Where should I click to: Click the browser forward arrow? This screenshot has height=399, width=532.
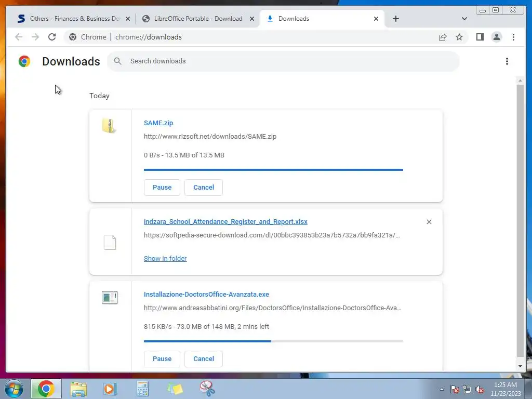[35, 37]
